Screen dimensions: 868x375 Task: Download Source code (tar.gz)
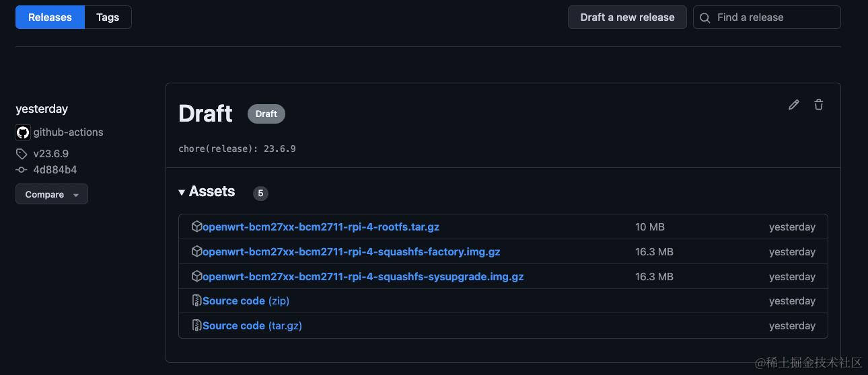pos(252,326)
